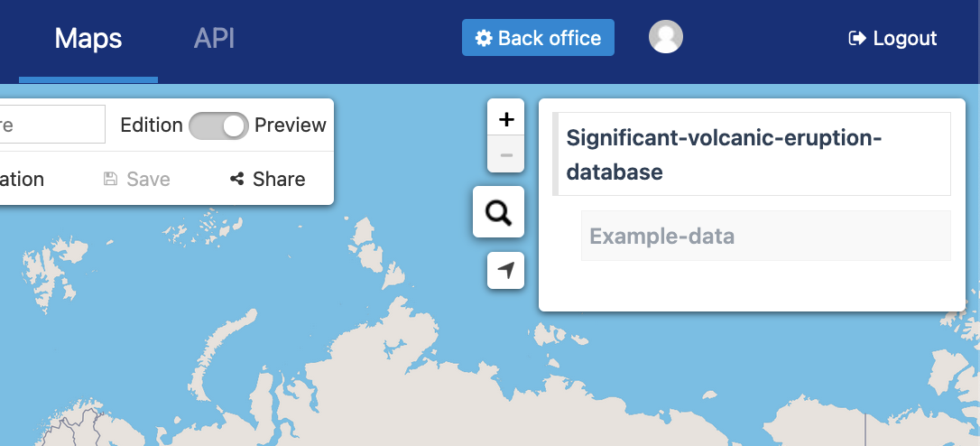Click the Logout door-arrow icon

click(856, 38)
